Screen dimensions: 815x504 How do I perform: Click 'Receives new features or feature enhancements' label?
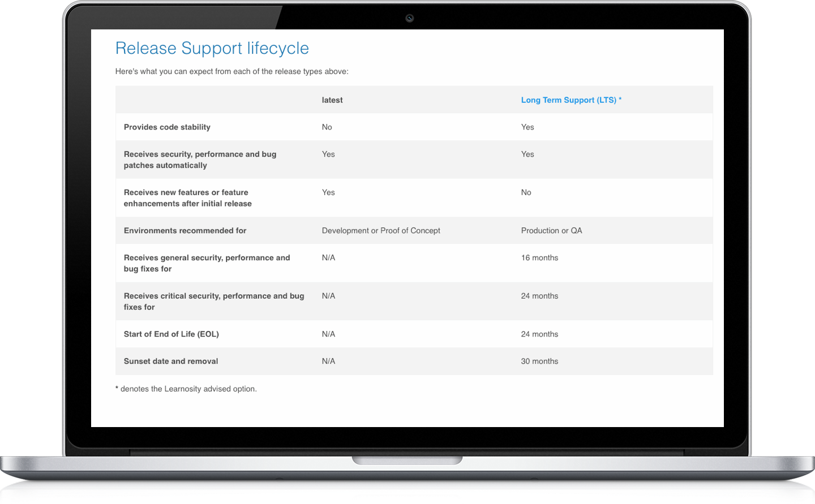pyautogui.click(x=187, y=198)
